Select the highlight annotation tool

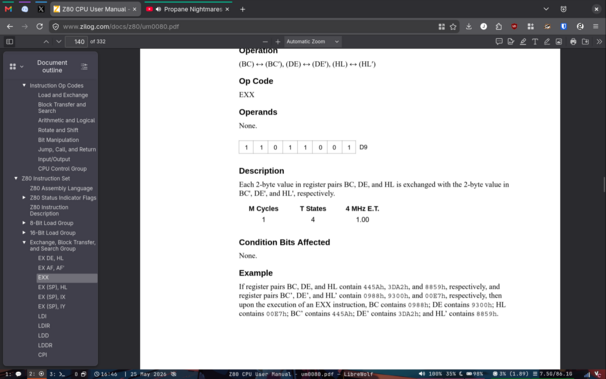click(x=523, y=41)
